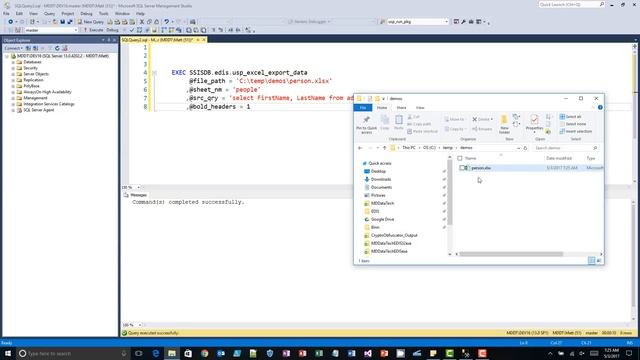This screenshot has width=640, height=360.
Task: Click the Explorer Back arrow
Action: tap(360, 148)
